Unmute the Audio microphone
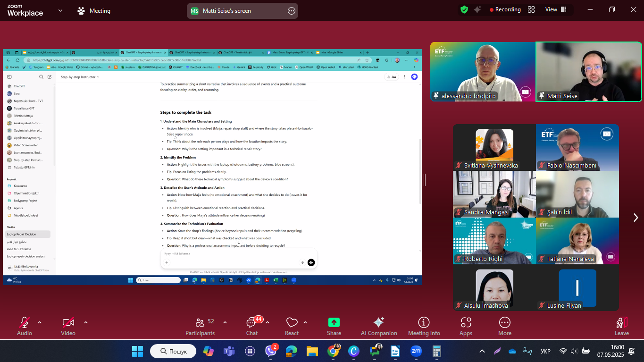 (25, 326)
